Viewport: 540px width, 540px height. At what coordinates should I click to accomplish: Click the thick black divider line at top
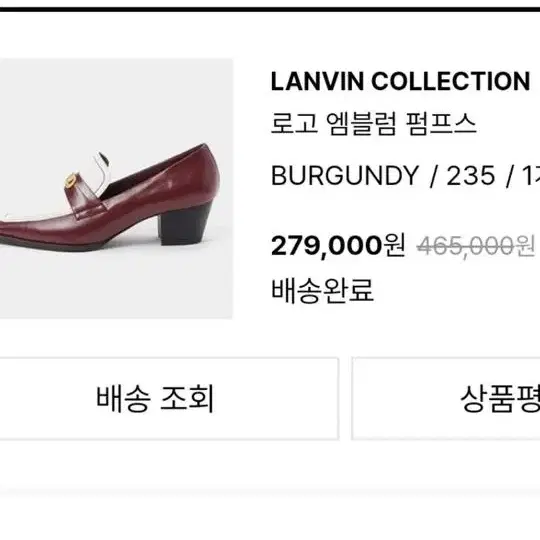click(x=270, y=9)
